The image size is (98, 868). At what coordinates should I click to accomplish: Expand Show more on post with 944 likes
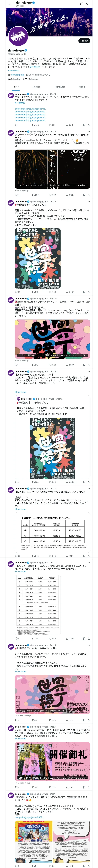(20, 392)
